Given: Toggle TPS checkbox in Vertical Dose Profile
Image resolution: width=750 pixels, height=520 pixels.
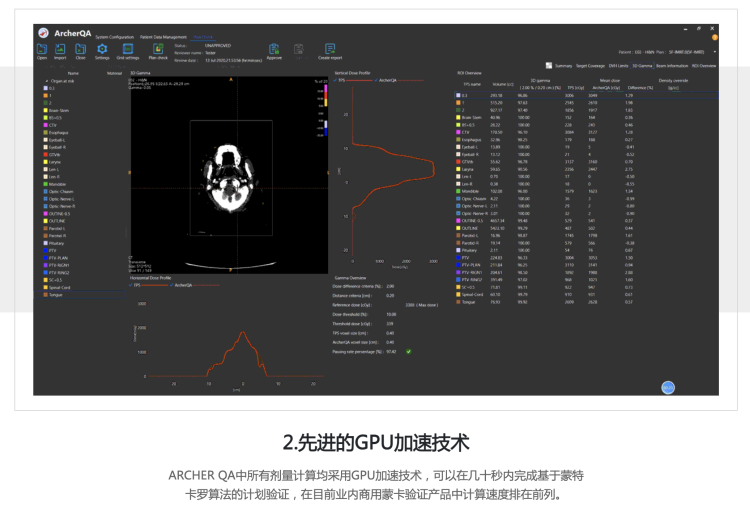Looking at the screenshot, I should [335, 80].
